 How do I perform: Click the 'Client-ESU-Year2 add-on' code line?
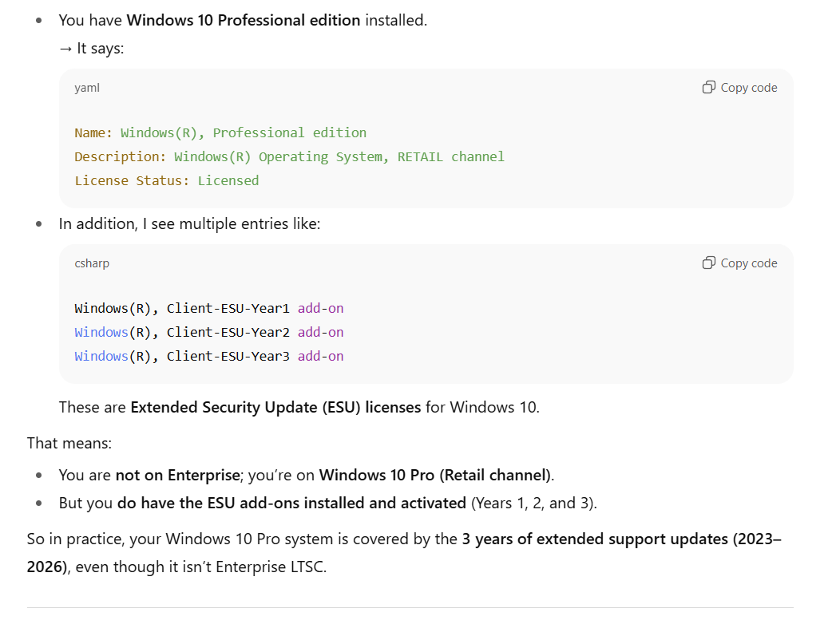pyautogui.click(x=209, y=333)
